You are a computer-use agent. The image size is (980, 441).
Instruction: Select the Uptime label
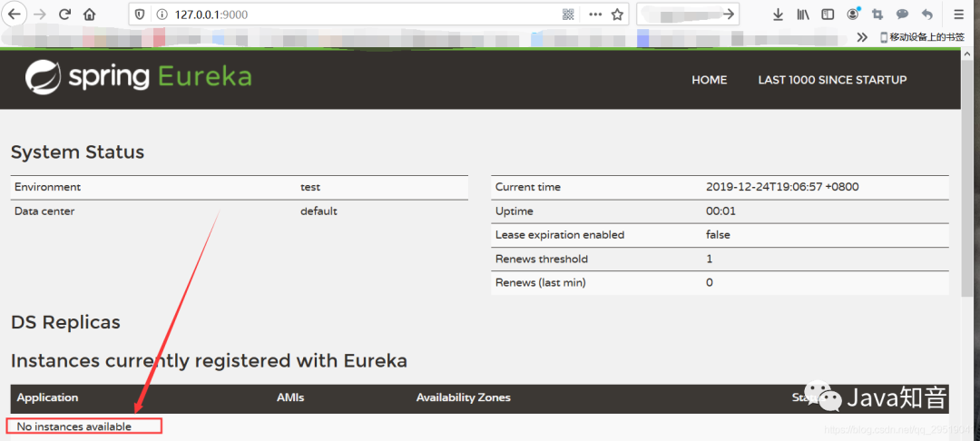pyautogui.click(x=514, y=211)
